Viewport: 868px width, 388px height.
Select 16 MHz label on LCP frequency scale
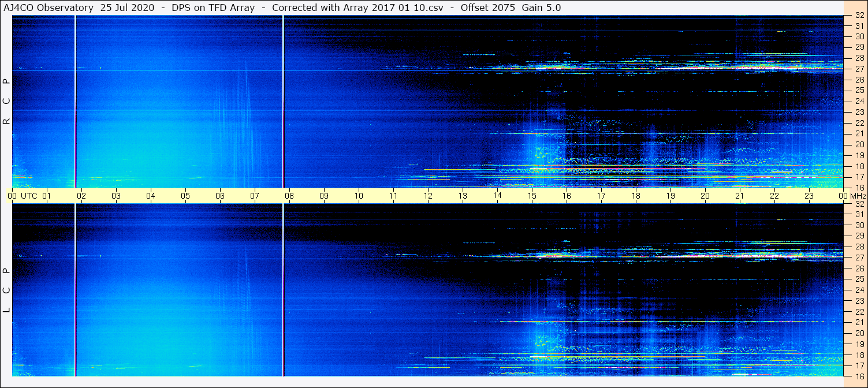point(859,376)
